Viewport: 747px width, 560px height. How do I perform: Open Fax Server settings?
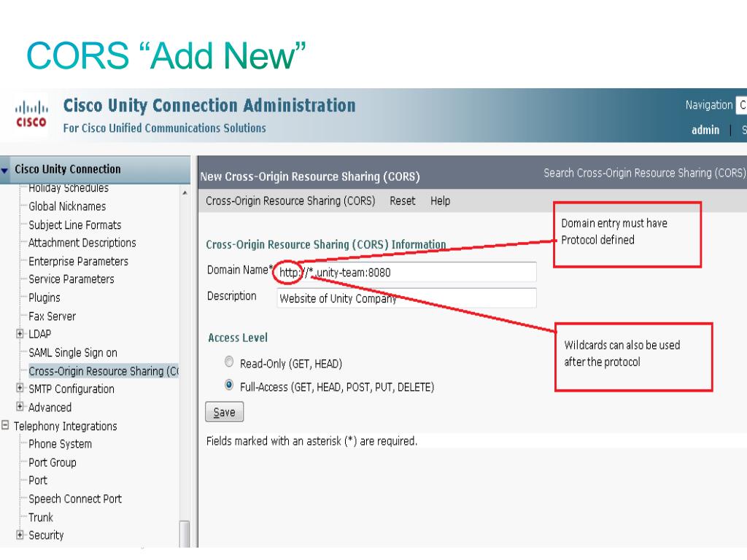[x=52, y=316]
